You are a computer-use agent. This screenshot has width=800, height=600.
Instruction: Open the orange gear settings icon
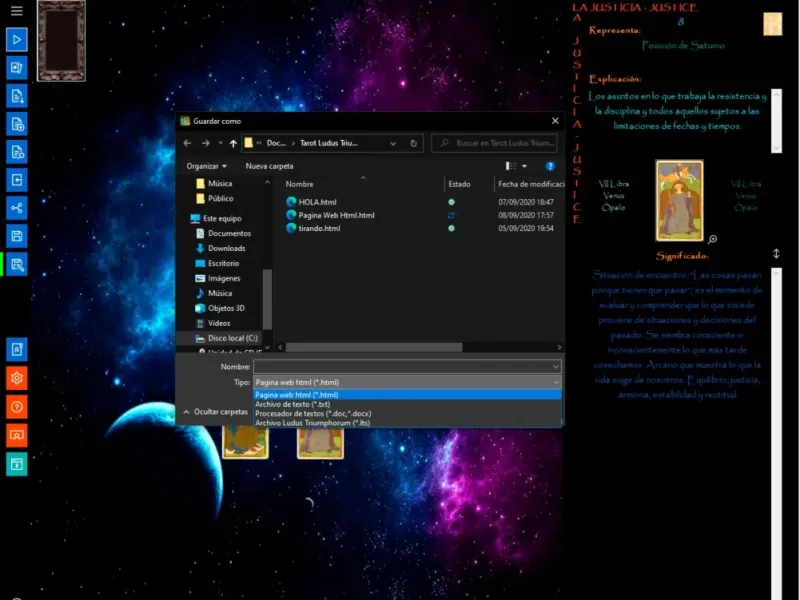tap(16, 378)
